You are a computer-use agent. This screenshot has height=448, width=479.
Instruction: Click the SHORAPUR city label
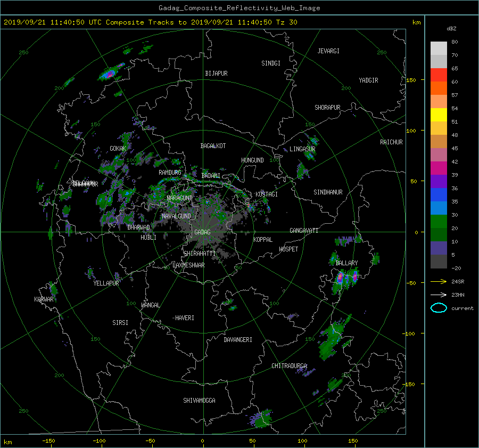(327, 108)
